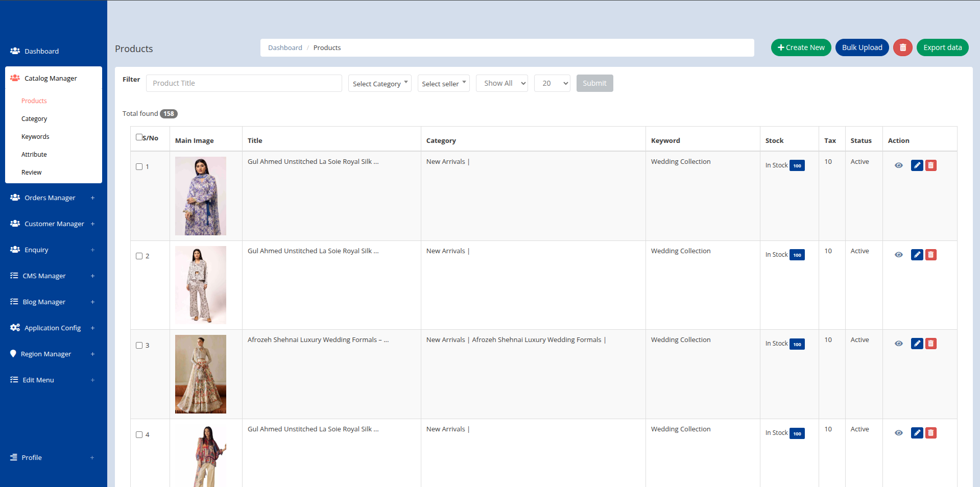Click the Blog Manager list icon
This screenshot has width=980, height=487.
point(14,302)
